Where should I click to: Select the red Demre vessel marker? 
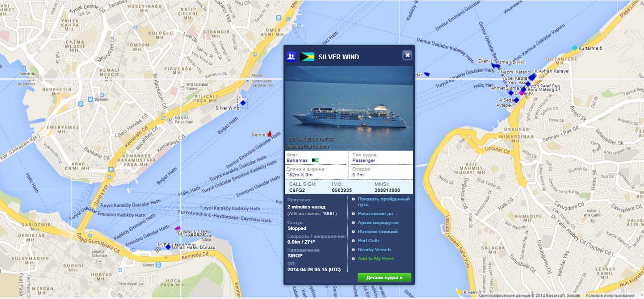(x=269, y=134)
